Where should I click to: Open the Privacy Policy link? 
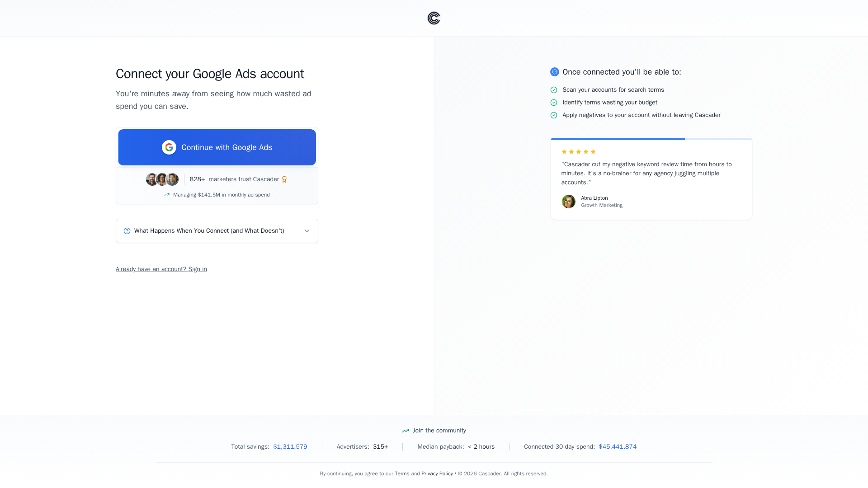[x=437, y=474]
